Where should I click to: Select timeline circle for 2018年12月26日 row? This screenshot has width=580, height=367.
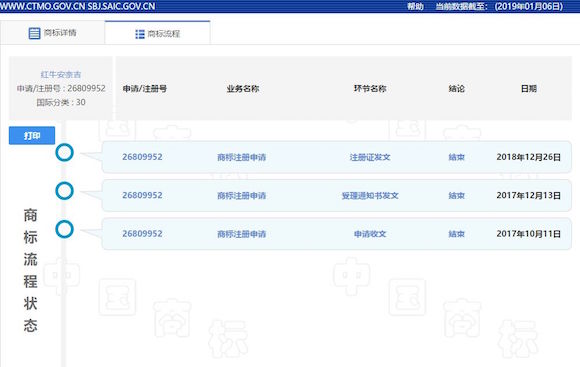(64, 152)
